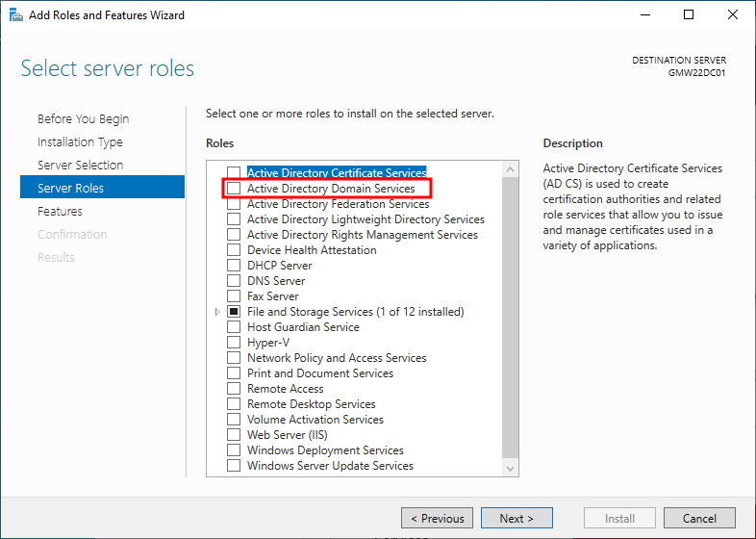Check Host Guardian Service checkbox

coord(234,327)
